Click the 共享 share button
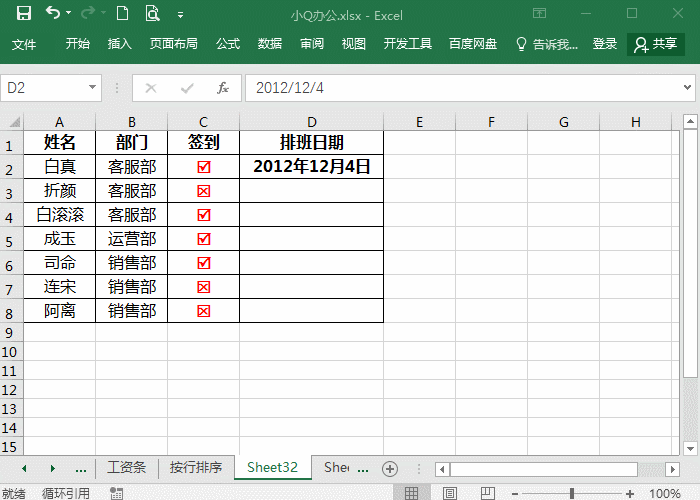The image size is (700, 500). click(x=656, y=44)
